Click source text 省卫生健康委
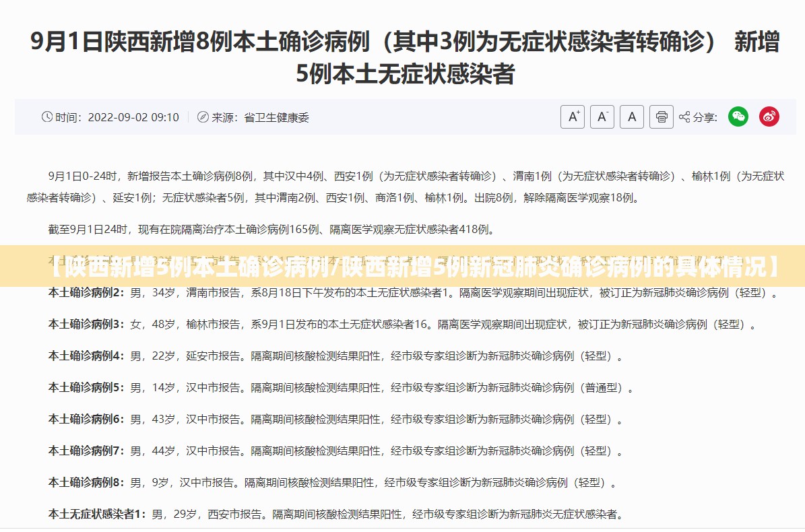The width and height of the screenshot is (805, 532). (276, 117)
